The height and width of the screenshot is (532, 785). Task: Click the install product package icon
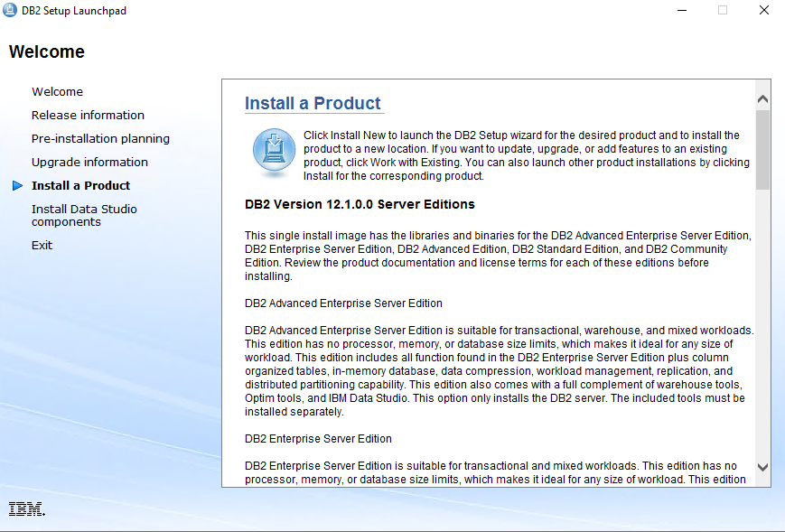(x=273, y=148)
